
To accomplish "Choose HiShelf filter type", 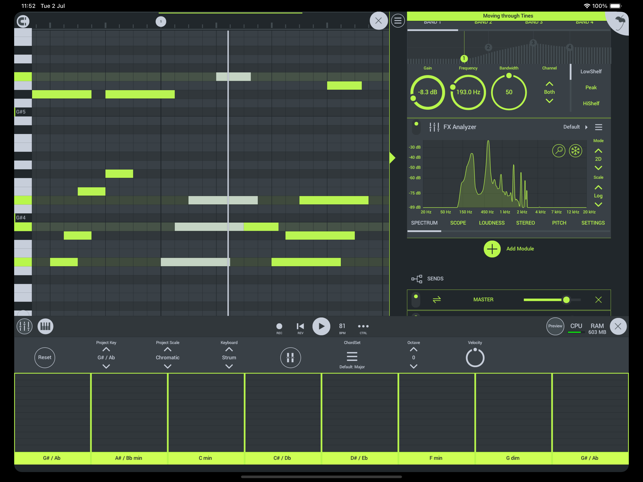I will coord(591,103).
